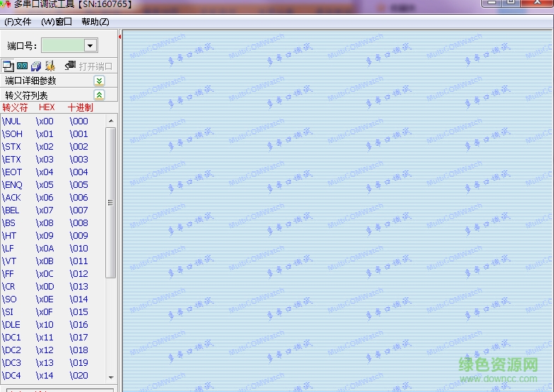
Task: Expand the 端口详细参数 section
Action: point(99,81)
